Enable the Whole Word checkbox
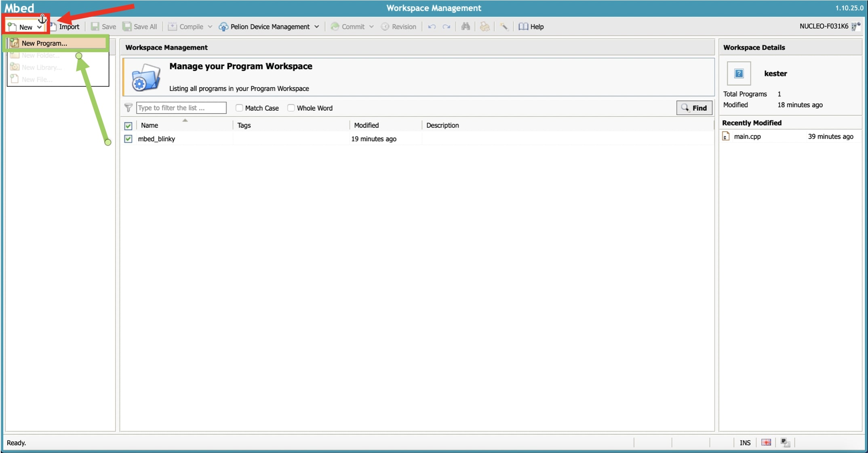The width and height of the screenshot is (868, 453). (291, 108)
